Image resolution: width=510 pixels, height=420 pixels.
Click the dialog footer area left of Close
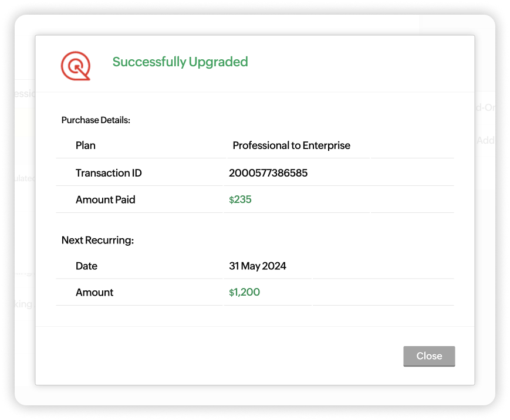point(217,356)
